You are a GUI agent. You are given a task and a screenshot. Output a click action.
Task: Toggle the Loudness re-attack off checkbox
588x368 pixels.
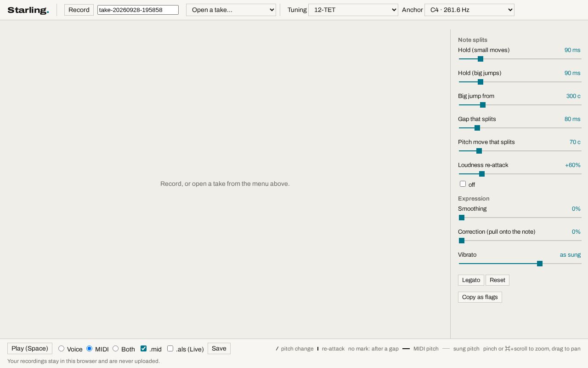[x=463, y=184]
